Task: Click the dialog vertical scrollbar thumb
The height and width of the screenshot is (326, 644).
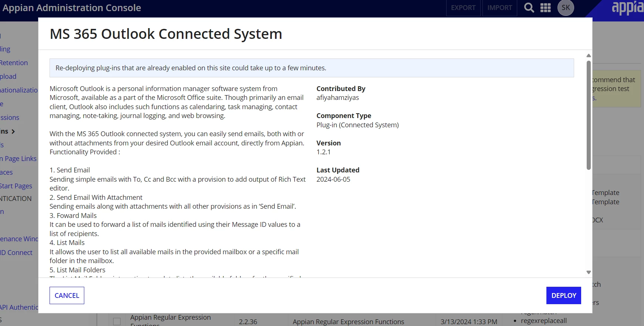Action: click(x=589, y=115)
